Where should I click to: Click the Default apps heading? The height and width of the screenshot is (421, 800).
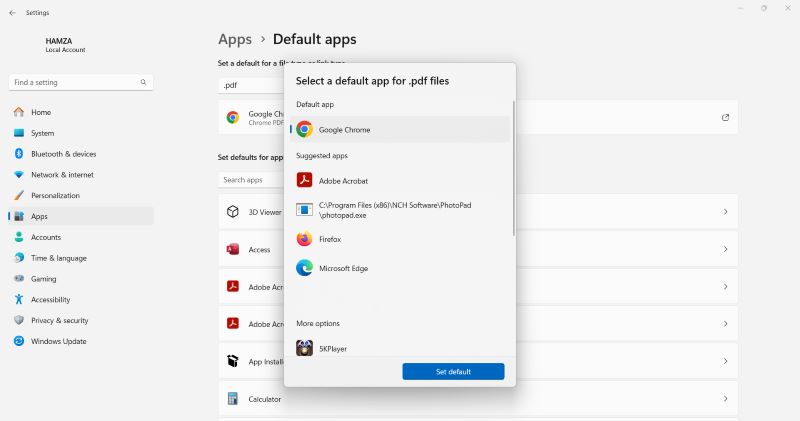(x=315, y=39)
